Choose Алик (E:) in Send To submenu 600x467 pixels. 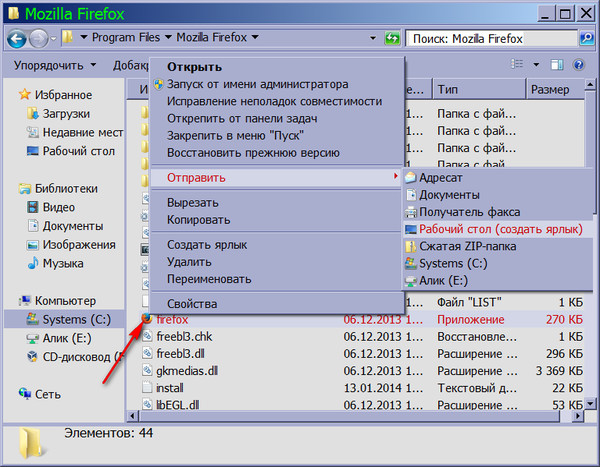click(498, 281)
